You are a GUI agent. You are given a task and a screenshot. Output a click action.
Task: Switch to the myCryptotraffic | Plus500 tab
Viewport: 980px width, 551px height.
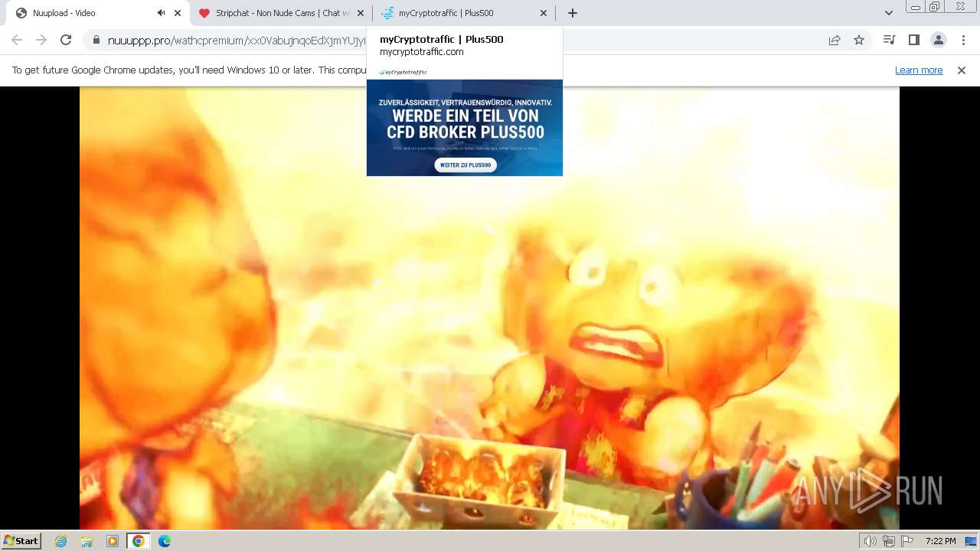(464, 13)
